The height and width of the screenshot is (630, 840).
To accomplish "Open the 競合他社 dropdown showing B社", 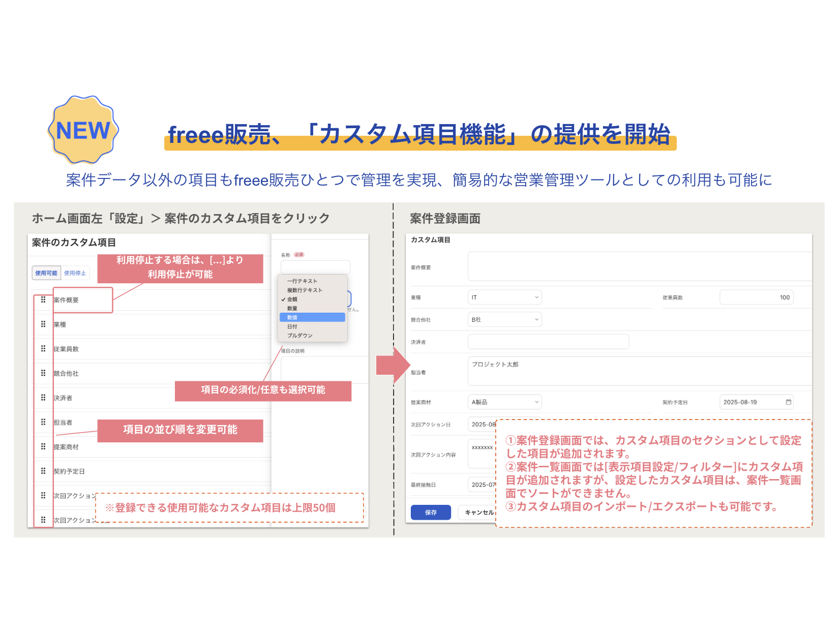I will tap(504, 320).
